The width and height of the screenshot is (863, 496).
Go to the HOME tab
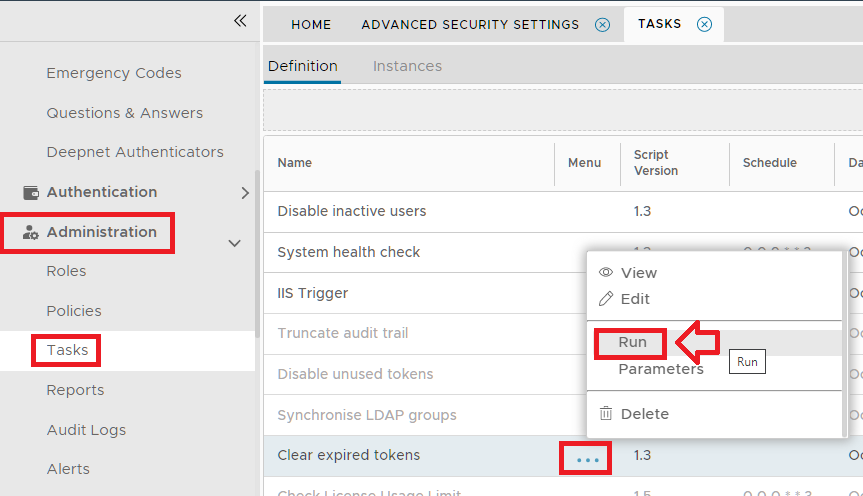click(311, 24)
